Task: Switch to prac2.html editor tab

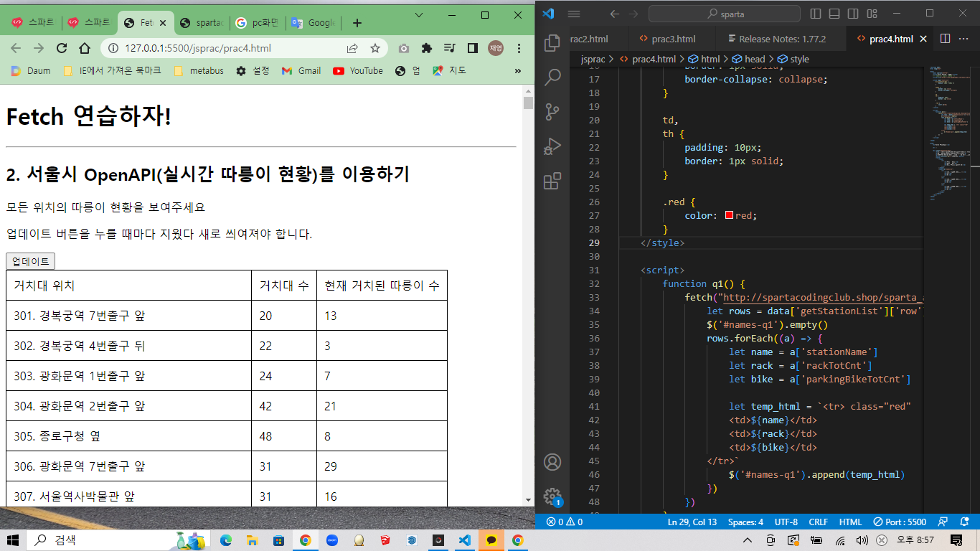Action: pyautogui.click(x=588, y=39)
